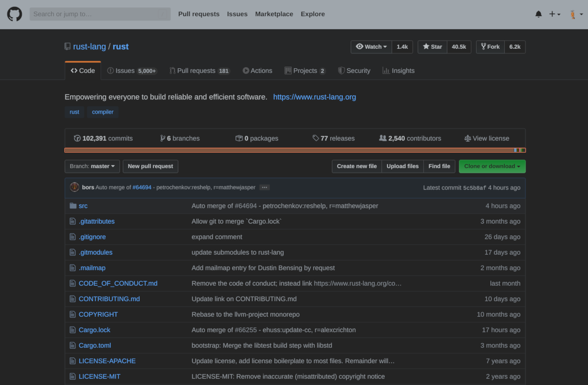Switch to the Issues tab
Viewport: 588px width, 385px height.
(x=132, y=71)
